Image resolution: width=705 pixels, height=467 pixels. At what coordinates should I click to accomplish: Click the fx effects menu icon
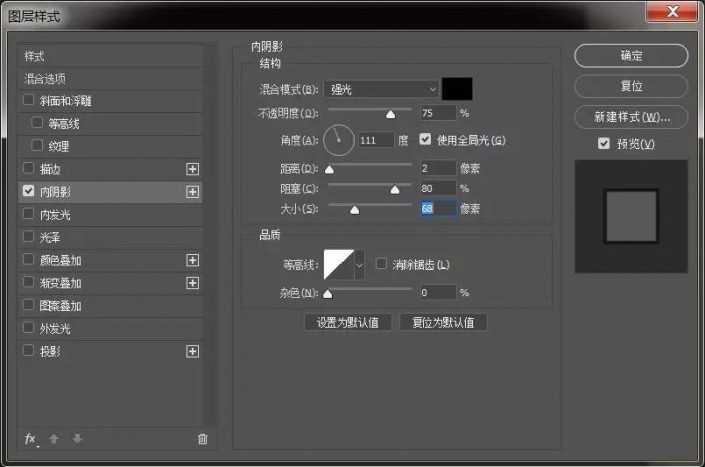click(31, 438)
